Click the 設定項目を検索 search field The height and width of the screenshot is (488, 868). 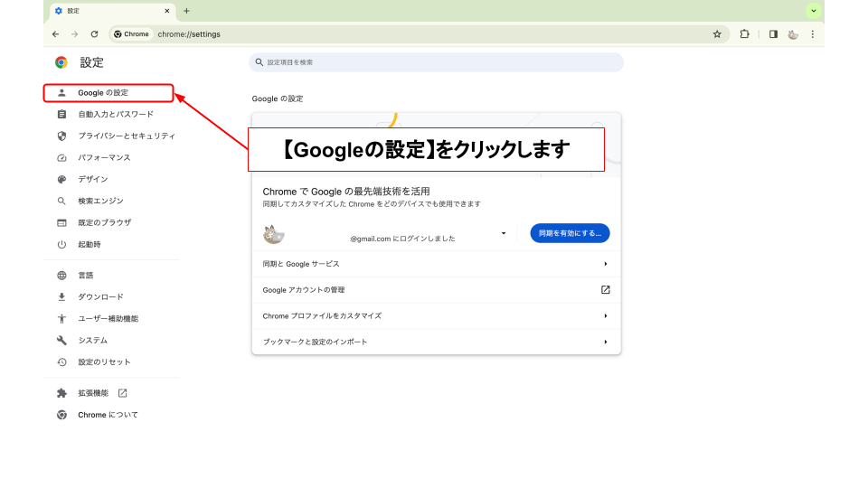point(436,62)
